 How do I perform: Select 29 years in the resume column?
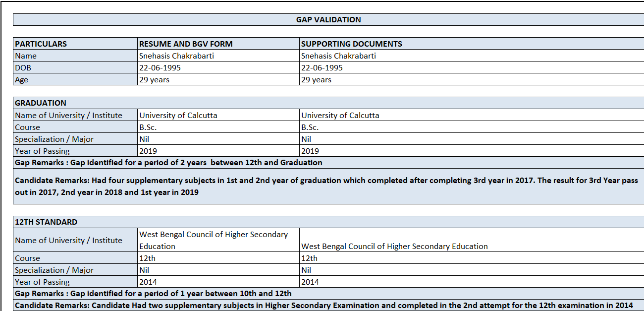(x=155, y=79)
